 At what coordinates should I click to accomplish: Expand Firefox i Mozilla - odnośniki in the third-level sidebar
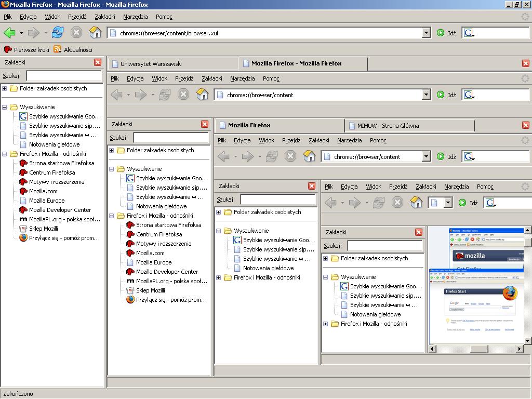coord(219,277)
